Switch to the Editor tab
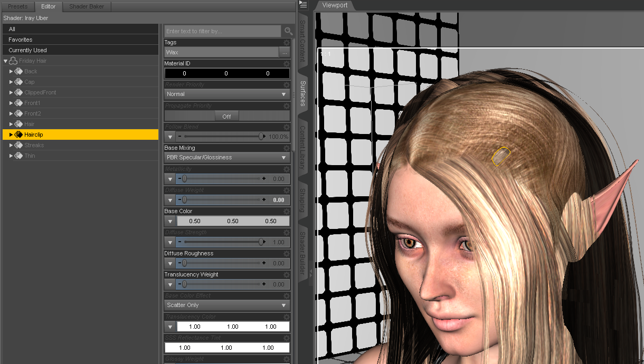Screen dimensions: 644x364 click(x=48, y=6)
